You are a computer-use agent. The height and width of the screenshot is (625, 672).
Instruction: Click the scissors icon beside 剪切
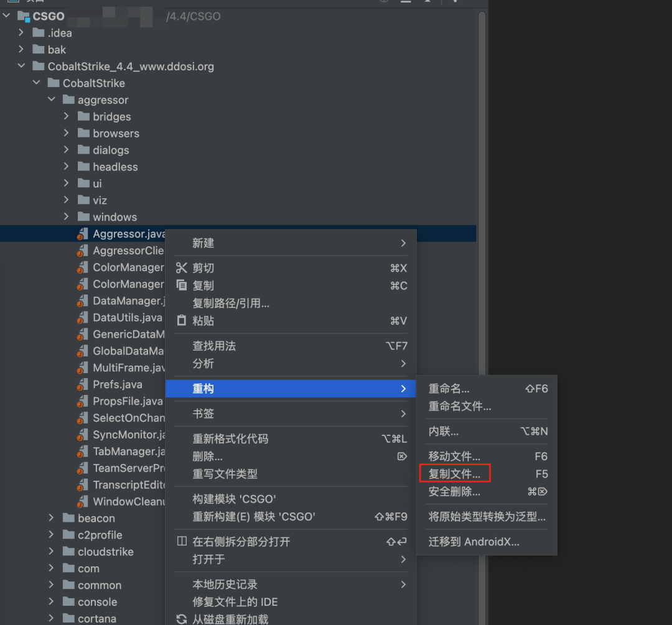pos(181,268)
